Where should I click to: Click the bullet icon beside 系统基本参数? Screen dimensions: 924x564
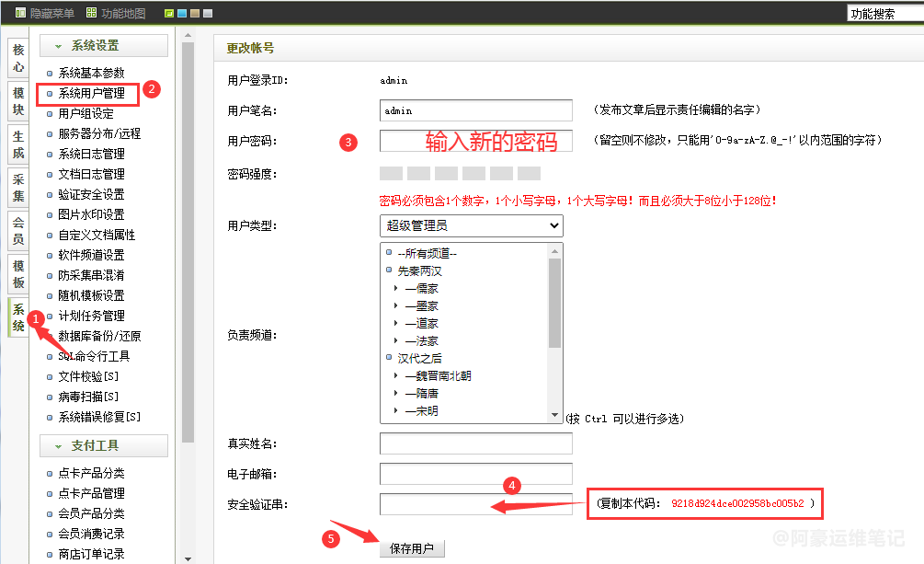coord(50,74)
